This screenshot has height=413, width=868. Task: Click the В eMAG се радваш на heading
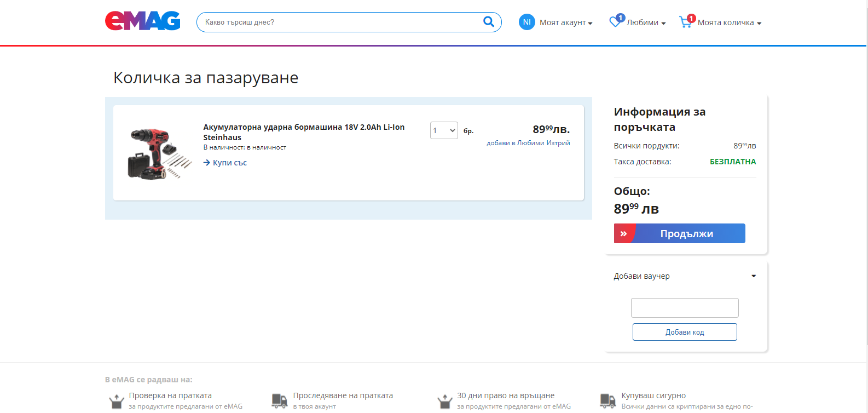tap(149, 380)
